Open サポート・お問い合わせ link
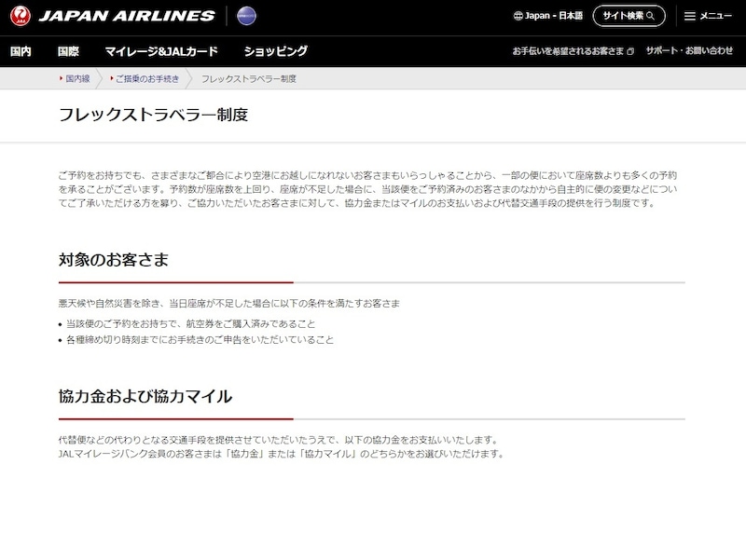This screenshot has height=560, width=746. tap(689, 51)
